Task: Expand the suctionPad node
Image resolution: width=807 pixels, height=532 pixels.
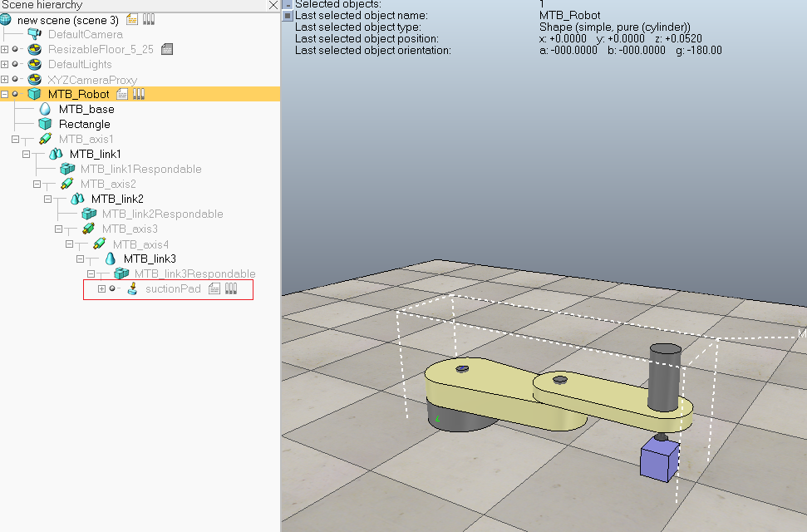Action: [x=102, y=289]
